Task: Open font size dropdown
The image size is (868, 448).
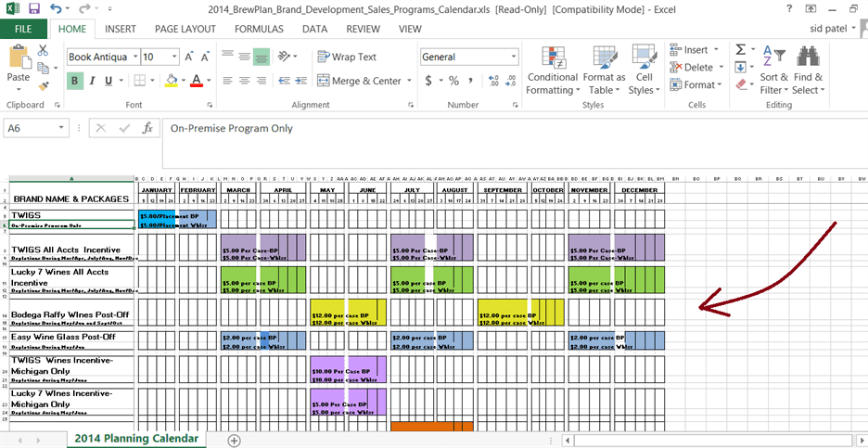Action: point(175,57)
